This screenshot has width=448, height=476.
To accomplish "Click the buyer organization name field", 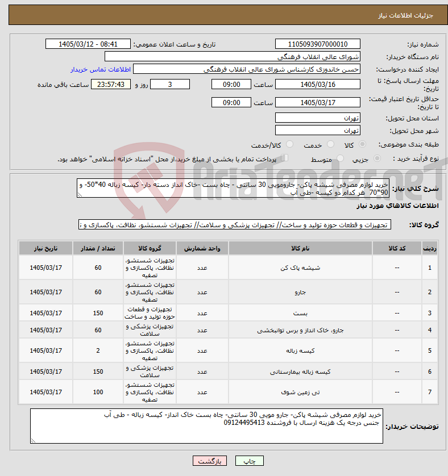I will pyautogui.click(x=233, y=56).
